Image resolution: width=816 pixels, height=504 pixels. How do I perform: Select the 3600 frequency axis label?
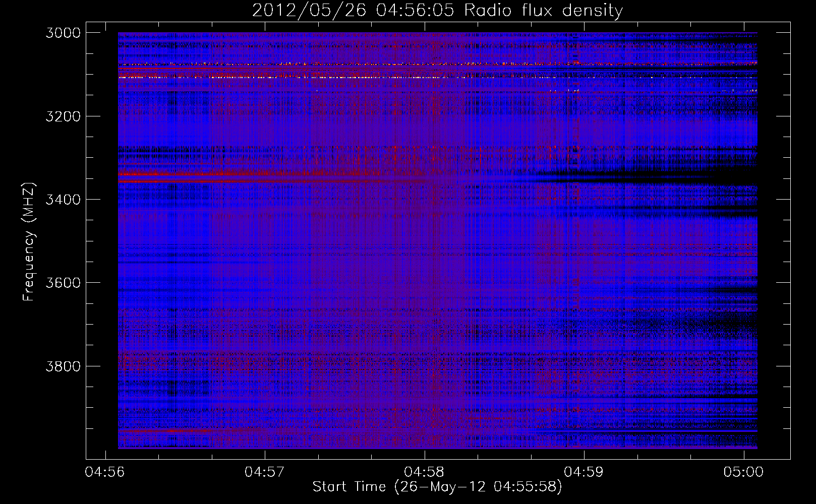[x=63, y=283]
